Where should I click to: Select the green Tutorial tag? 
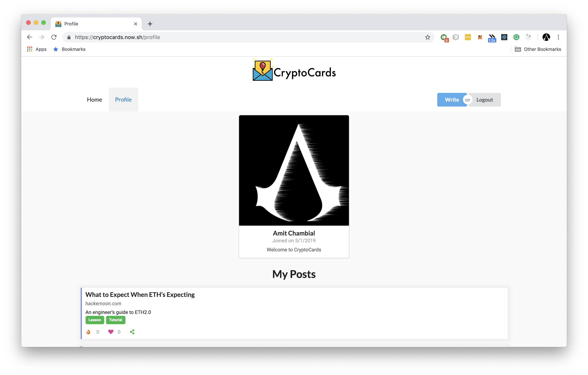coord(116,320)
